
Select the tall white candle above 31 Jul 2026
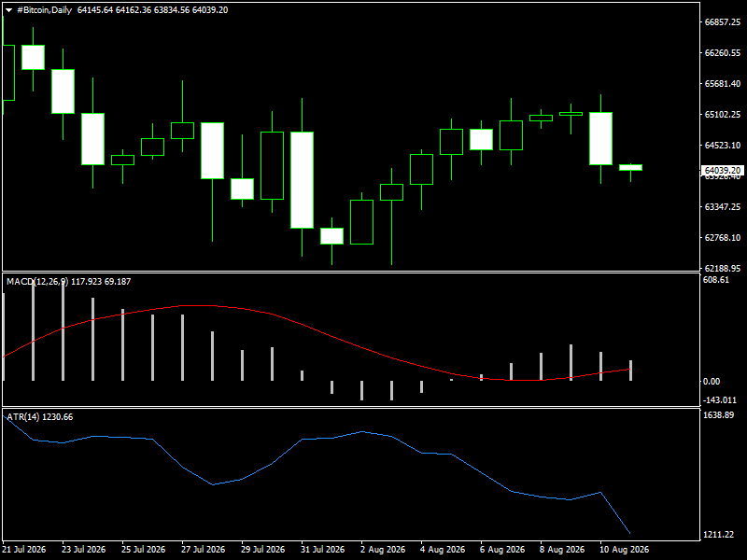pos(302,180)
